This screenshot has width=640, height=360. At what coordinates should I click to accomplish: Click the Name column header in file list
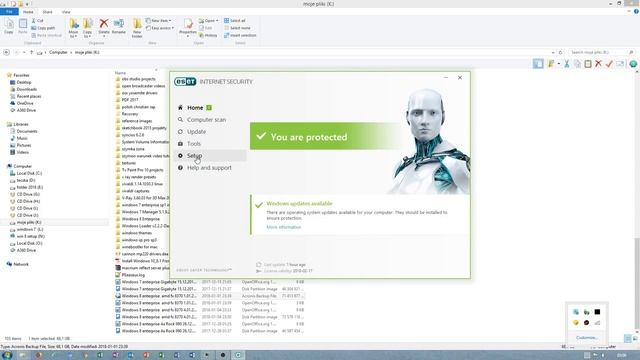point(120,73)
